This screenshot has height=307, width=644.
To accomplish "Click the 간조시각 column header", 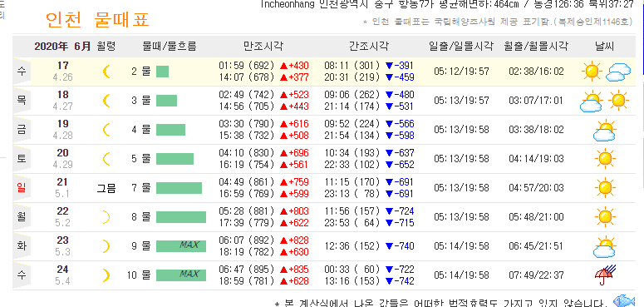I will point(369,46).
